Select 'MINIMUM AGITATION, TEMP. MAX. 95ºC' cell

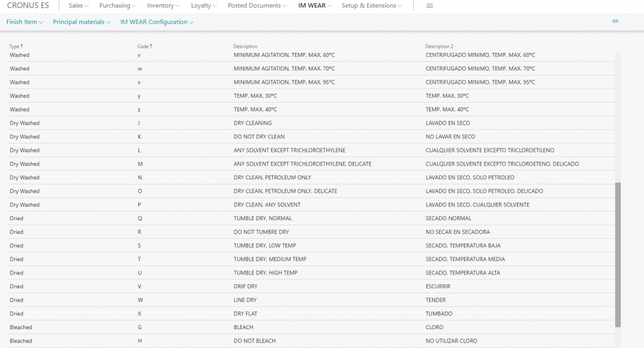284,82
